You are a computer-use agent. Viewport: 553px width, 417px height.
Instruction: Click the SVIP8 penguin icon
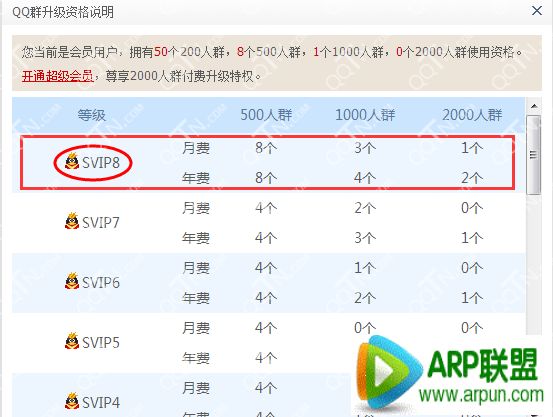[x=72, y=162]
